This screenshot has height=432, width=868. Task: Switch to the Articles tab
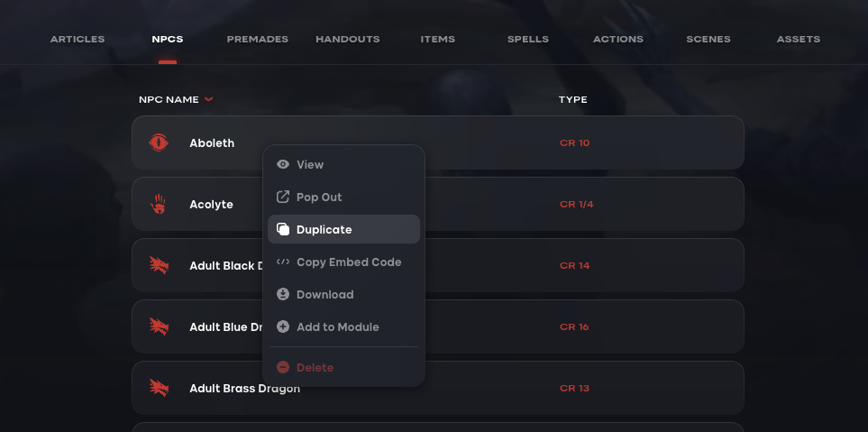click(78, 40)
